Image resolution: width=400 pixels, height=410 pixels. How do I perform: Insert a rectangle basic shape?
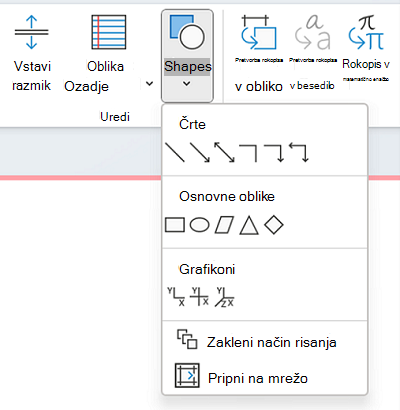[175, 225]
